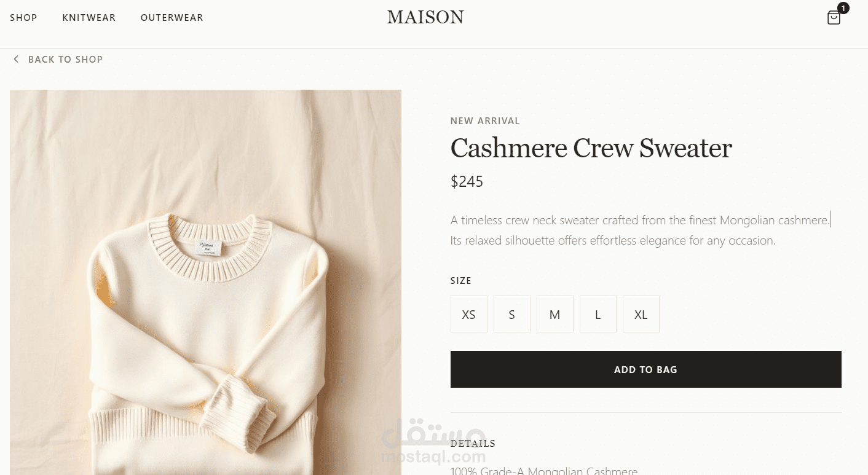Click the MAISON logo
Image resolution: width=868 pixels, height=475 pixels.
(425, 17)
